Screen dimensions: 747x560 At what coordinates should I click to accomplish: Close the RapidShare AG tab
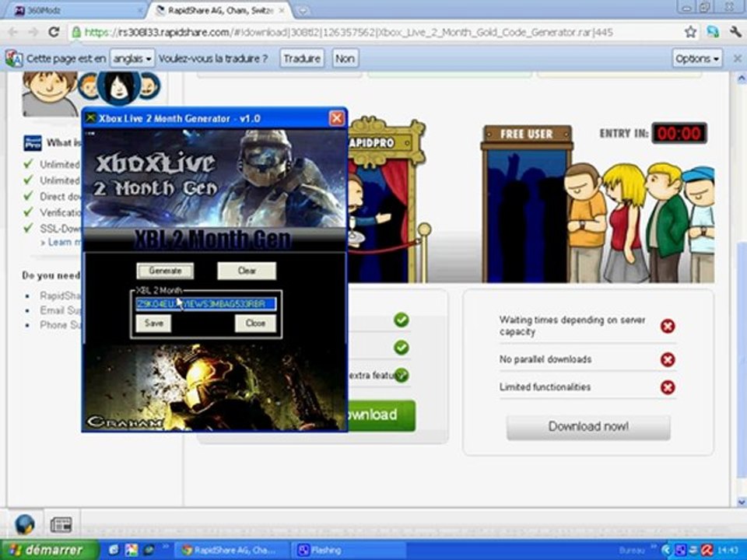282,10
